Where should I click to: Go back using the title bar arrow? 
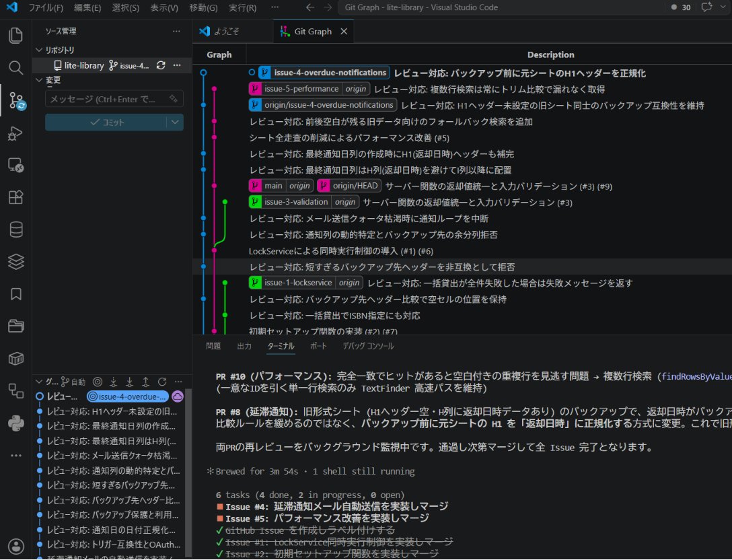tap(310, 7)
